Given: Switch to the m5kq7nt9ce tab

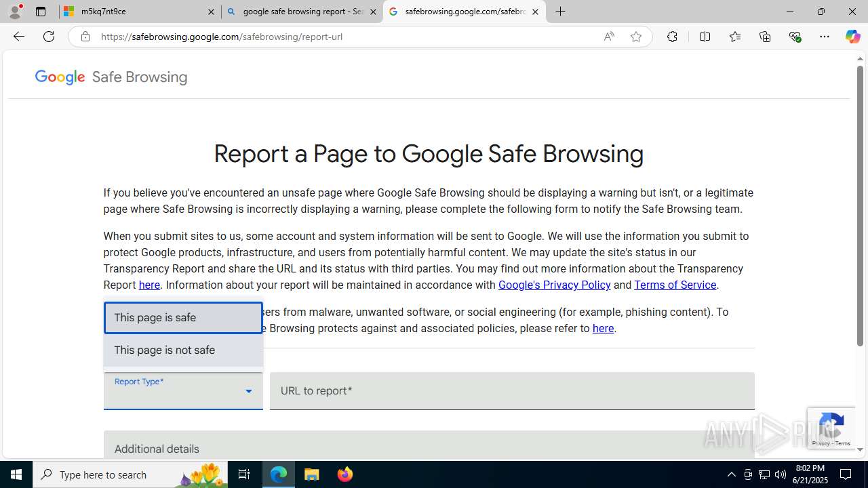Looking at the screenshot, I should 140,12.
